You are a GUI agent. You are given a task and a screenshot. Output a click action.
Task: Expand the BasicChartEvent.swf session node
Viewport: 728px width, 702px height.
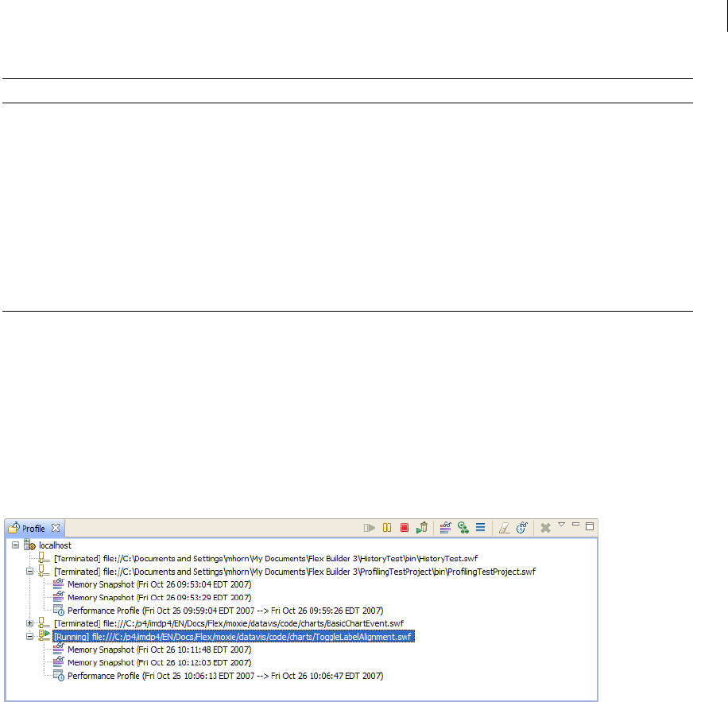coord(29,623)
